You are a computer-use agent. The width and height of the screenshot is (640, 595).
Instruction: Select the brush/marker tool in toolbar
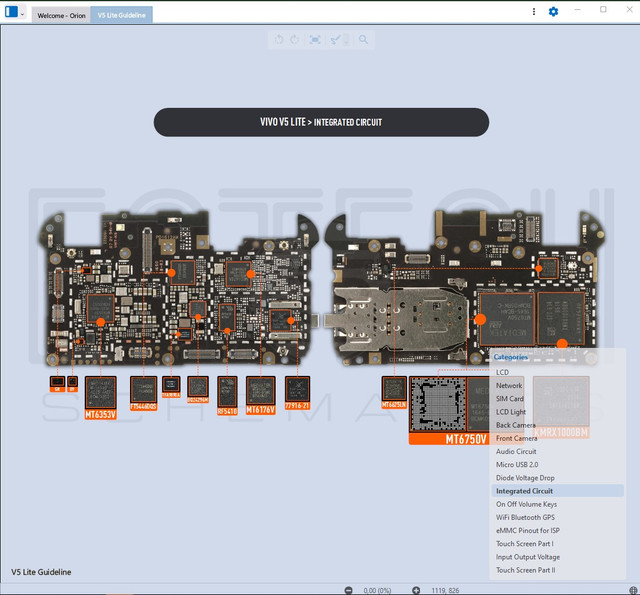click(336, 40)
